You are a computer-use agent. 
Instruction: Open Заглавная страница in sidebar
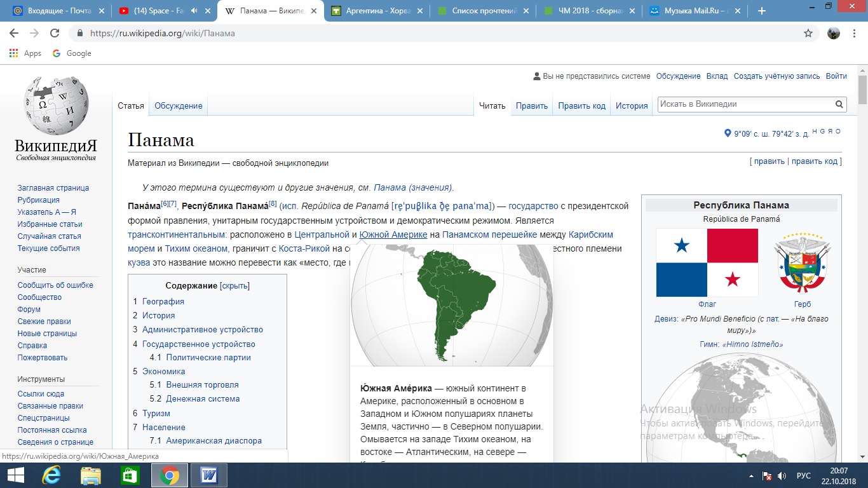(x=53, y=188)
